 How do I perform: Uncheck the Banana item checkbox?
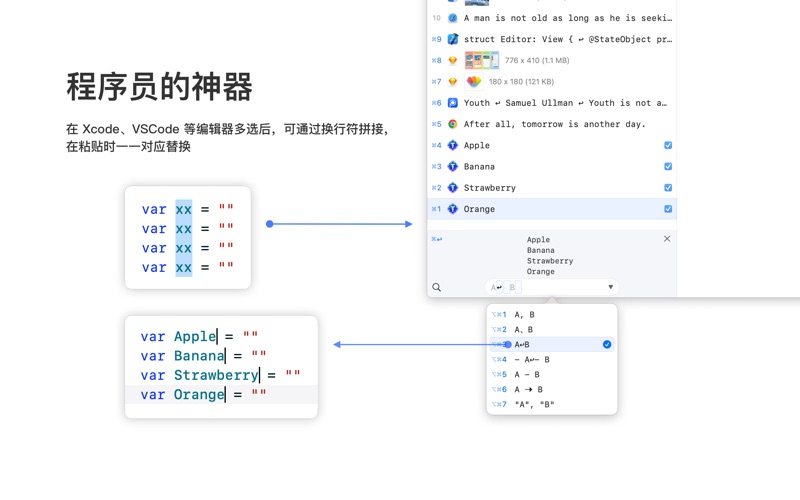tap(668, 166)
